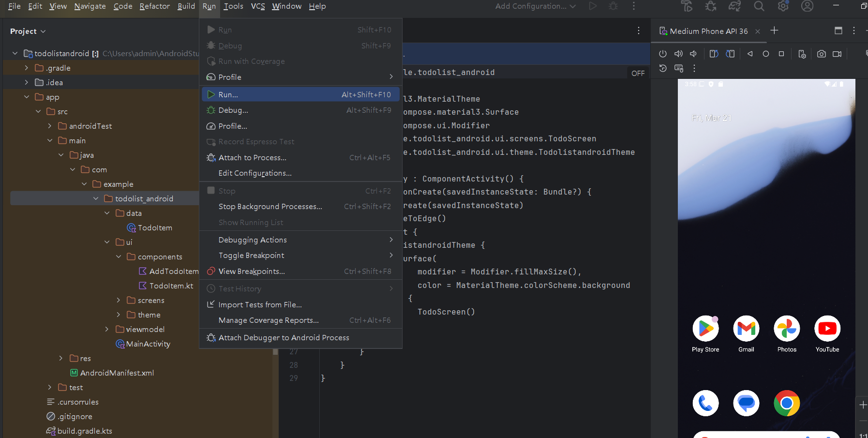Open extended emulator controls via device settings icon

[802, 54]
